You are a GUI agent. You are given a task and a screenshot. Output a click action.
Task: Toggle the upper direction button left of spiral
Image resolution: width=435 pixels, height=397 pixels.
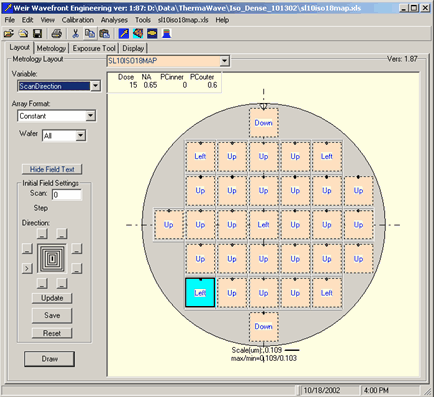(x=27, y=249)
